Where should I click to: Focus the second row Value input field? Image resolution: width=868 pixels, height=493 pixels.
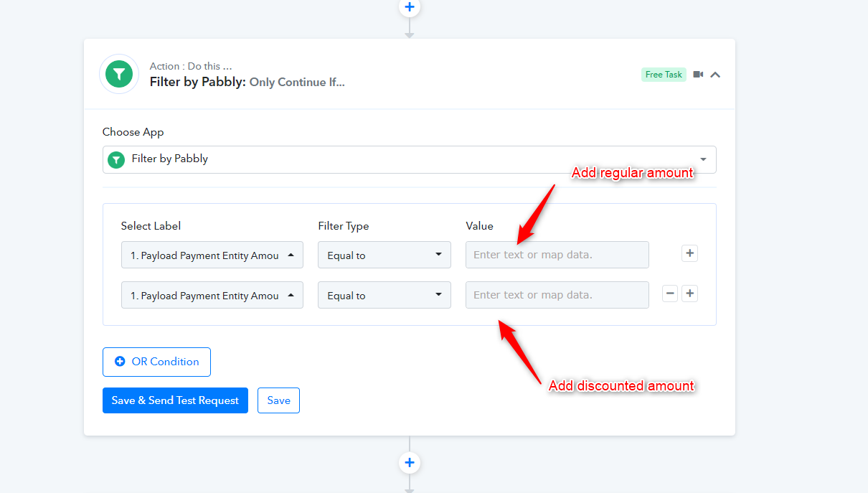coord(557,295)
